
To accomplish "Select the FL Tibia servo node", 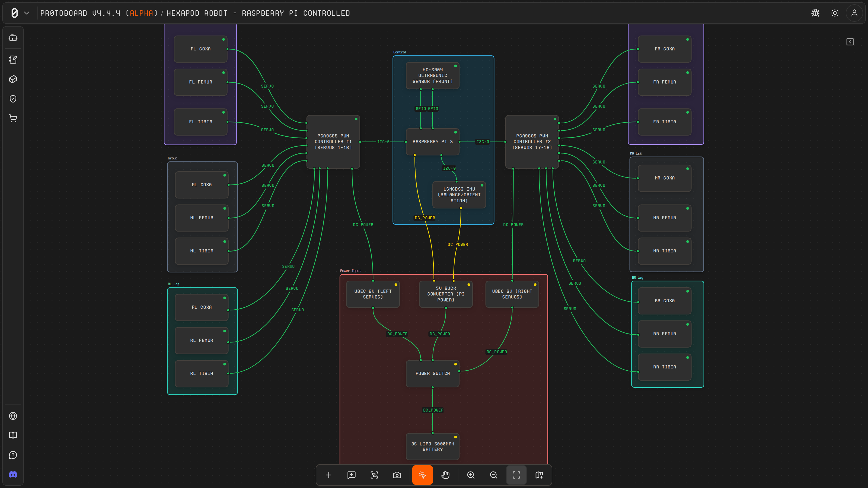I will (200, 122).
